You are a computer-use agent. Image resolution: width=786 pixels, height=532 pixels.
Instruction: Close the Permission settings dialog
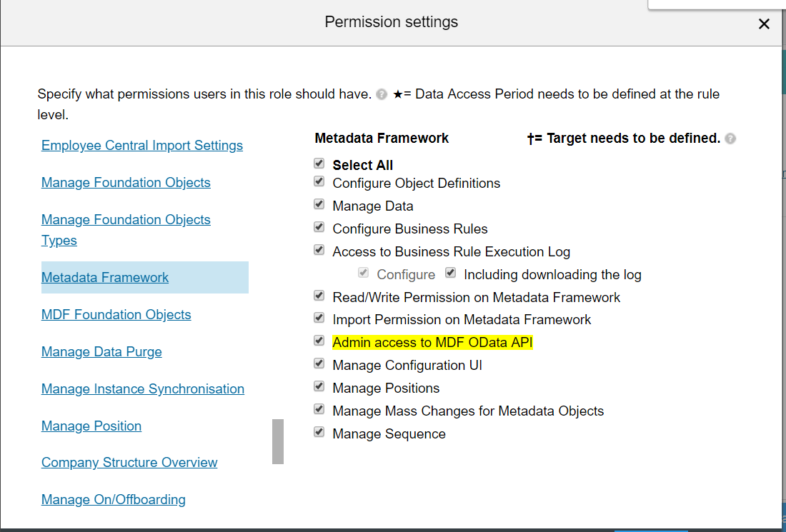763,24
